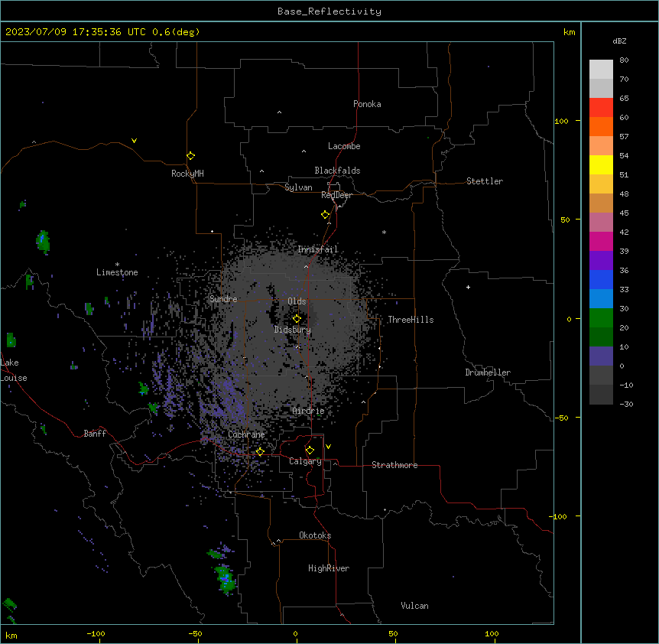
Task: Click the asterisk marker above Limestone
Action: point(117,265)
